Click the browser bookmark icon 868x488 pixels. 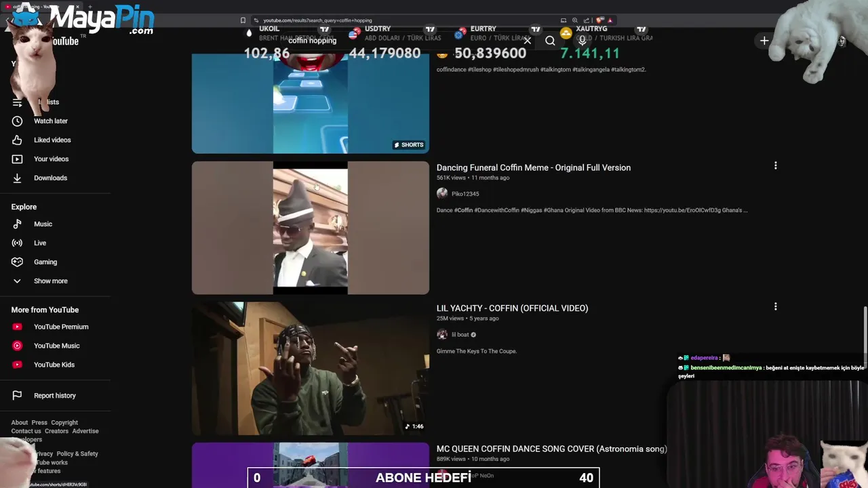point(243,20)
